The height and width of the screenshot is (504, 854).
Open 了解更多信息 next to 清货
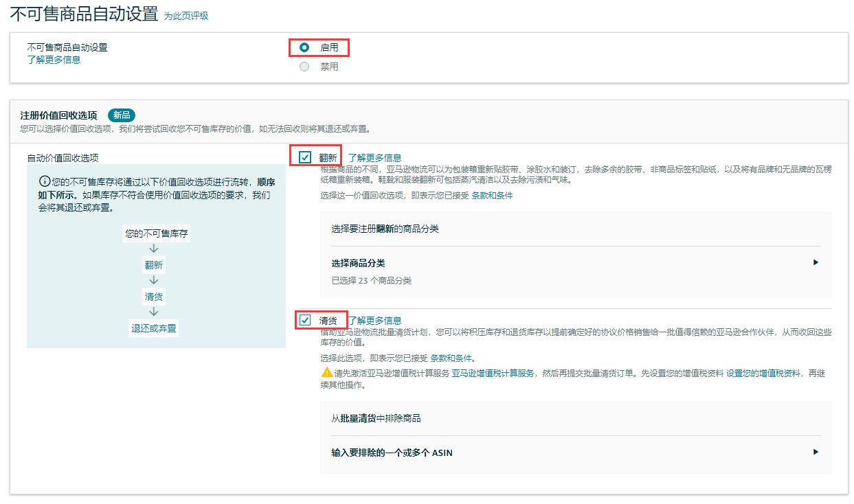pos(375,319)
